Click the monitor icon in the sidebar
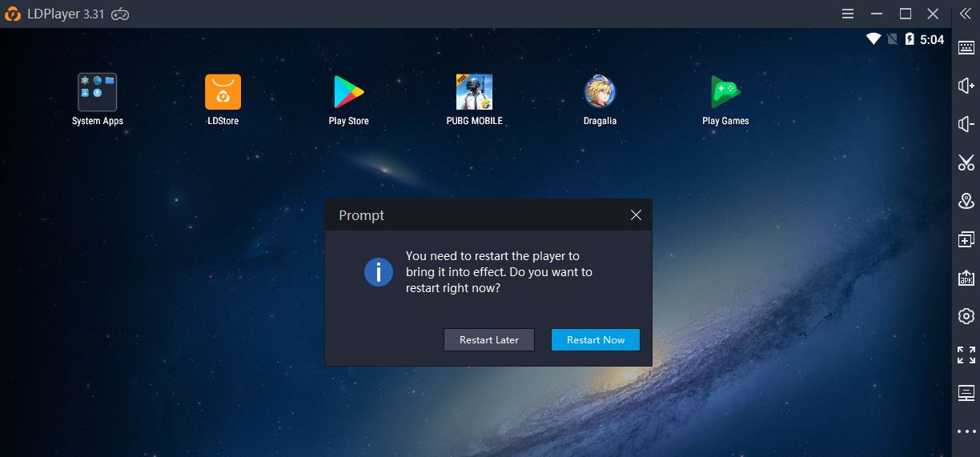This screenshot has height=457, width=980. click(x=966, y=393)
